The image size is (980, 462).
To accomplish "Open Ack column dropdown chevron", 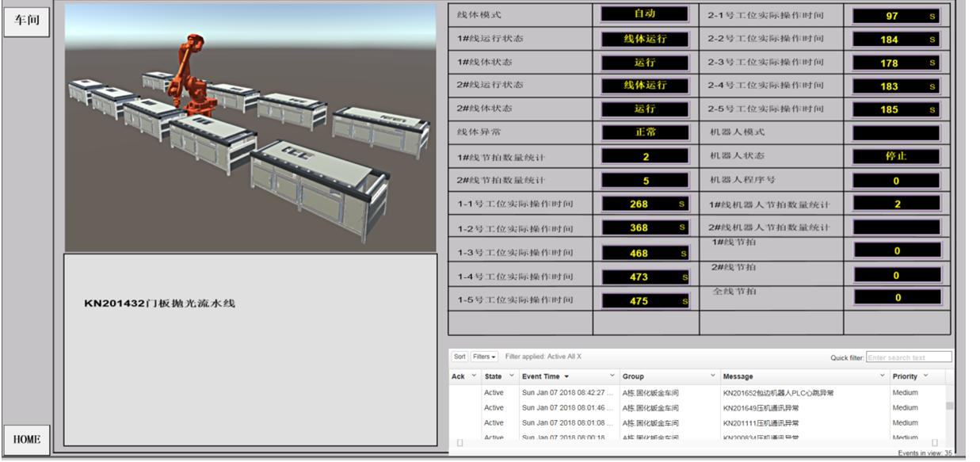I will click(475, 376).
